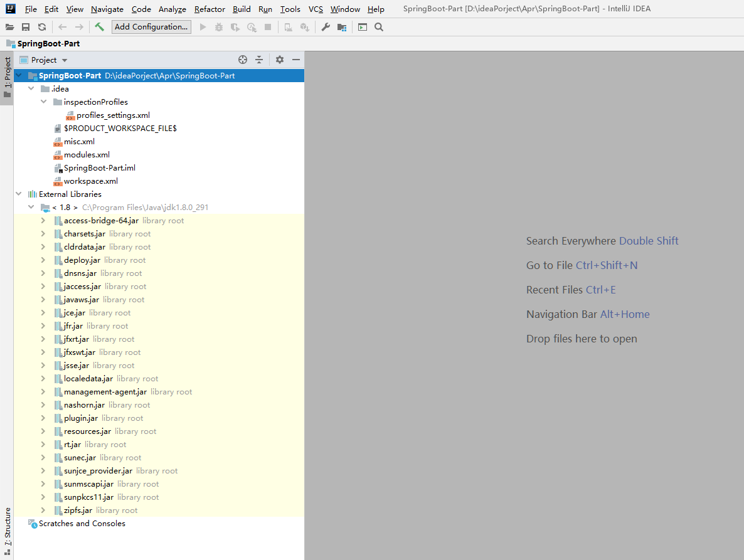The height and width of the screenshot is (560, 744).
Task: Open the Build menu
Action: tap(242, 9)
